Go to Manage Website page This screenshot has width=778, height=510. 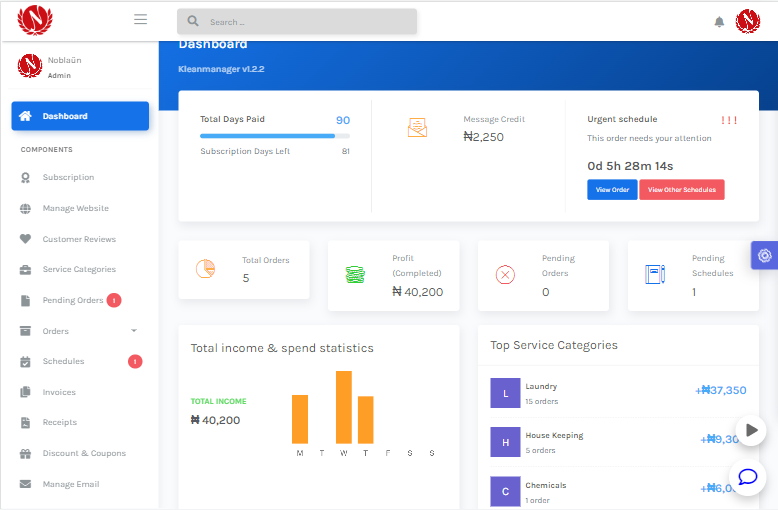tap(75, 208)
